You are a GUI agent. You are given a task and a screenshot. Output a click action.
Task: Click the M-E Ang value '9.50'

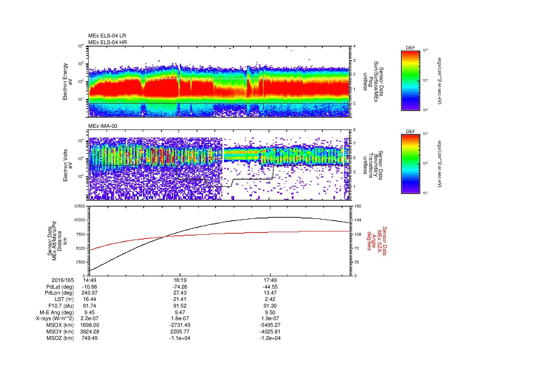click(270, 312)
